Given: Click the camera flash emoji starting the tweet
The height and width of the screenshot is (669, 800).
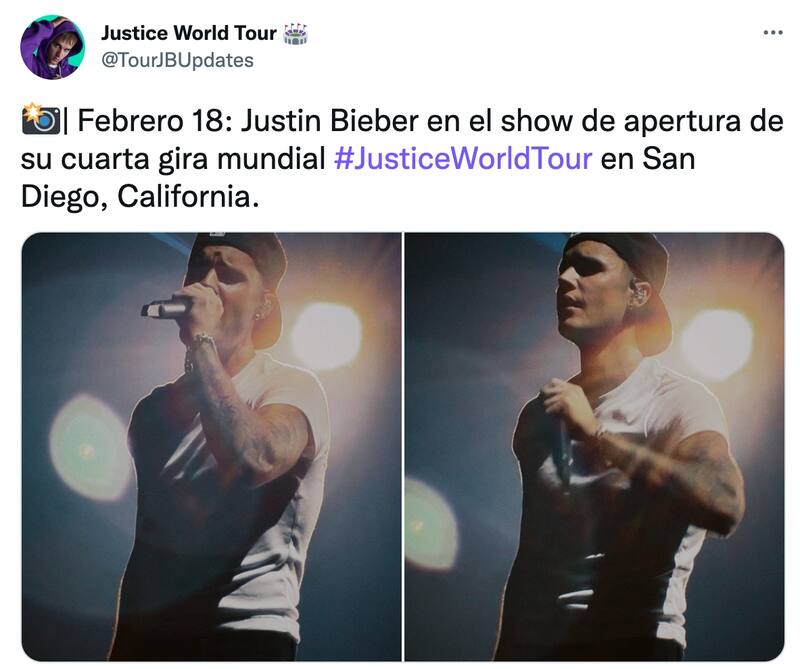Looking at the screenshot, I should click(x=41, y=120).
